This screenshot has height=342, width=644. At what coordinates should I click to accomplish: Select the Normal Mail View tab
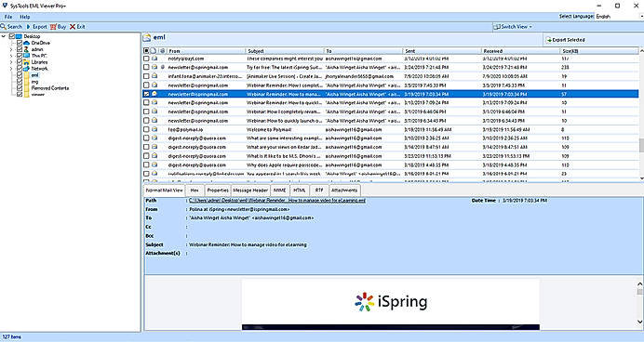click(x=165, y=191)
